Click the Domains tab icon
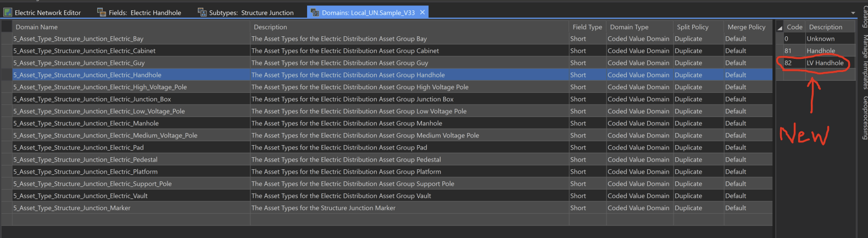This screenshot has width=868, height=238. [315, 12]
